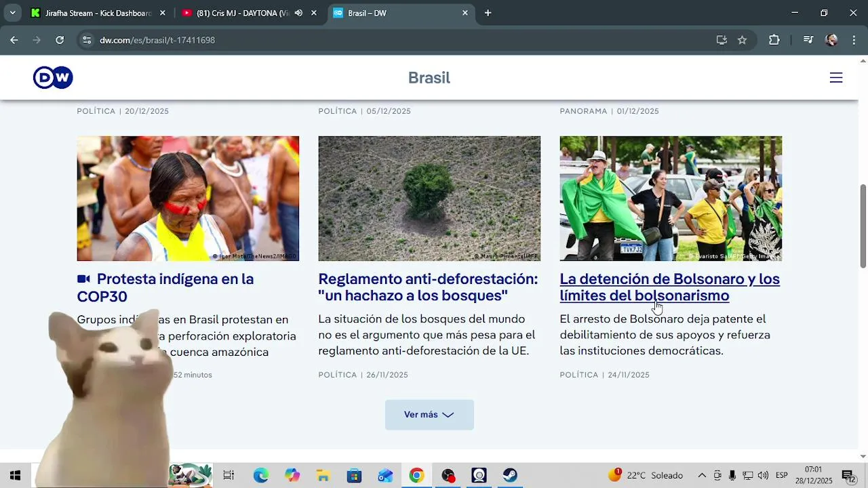Screen dimensions: 868x488
Task: Click the DW logo
Action: (53, 77)
